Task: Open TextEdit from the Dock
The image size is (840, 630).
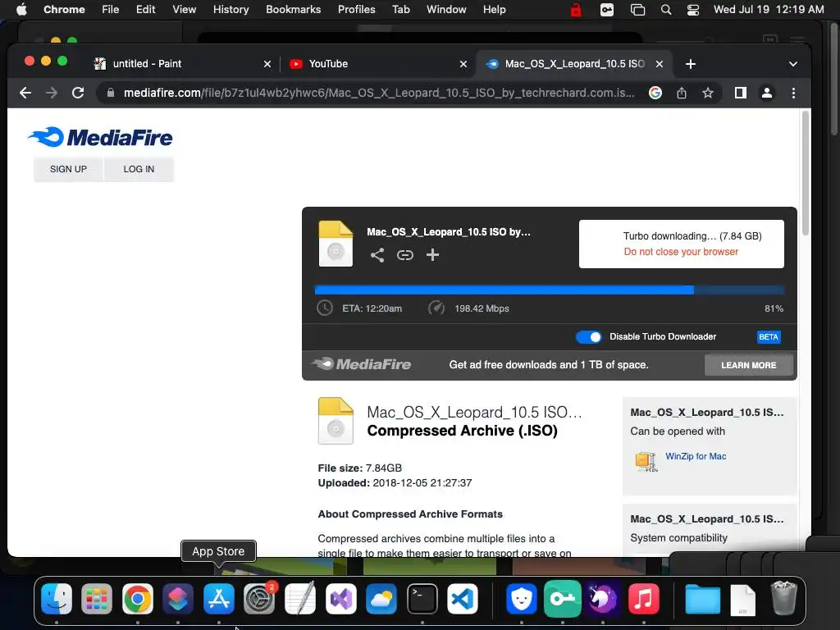Action: click(300, 598)
